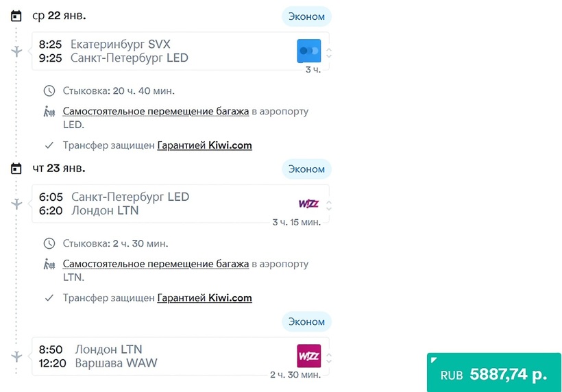The image size is (562, 392).
Task: Click the clock icon next to Стыковка 20 ч. 40 мин.
Action: point(49,90)
